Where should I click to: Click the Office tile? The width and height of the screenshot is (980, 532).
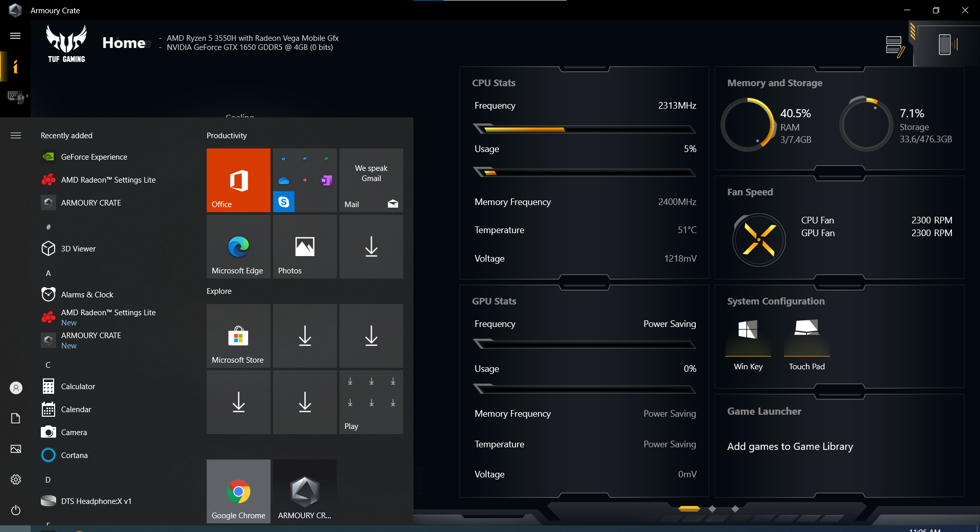click(238, 180)
